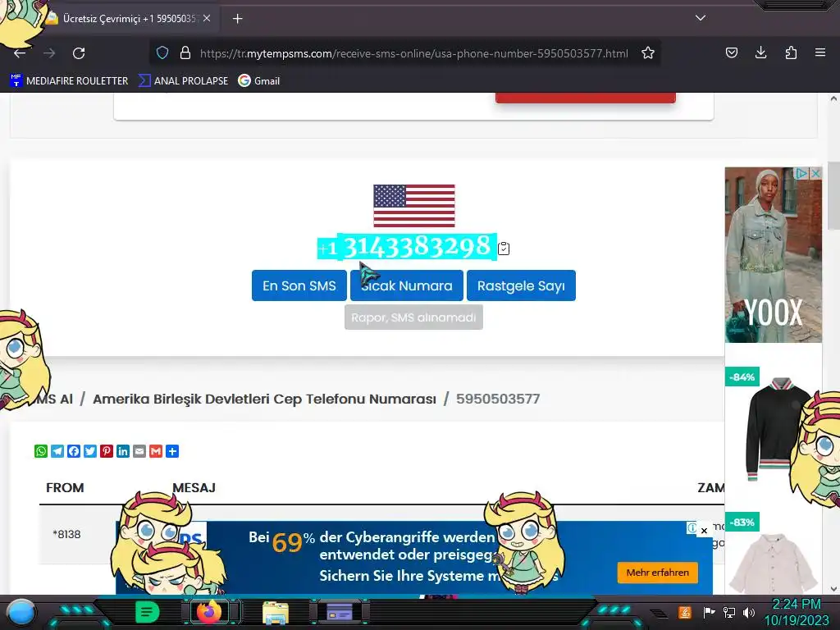Select the Ücretsiz Çevrimiçi browser tab

(x=129, y=19)
